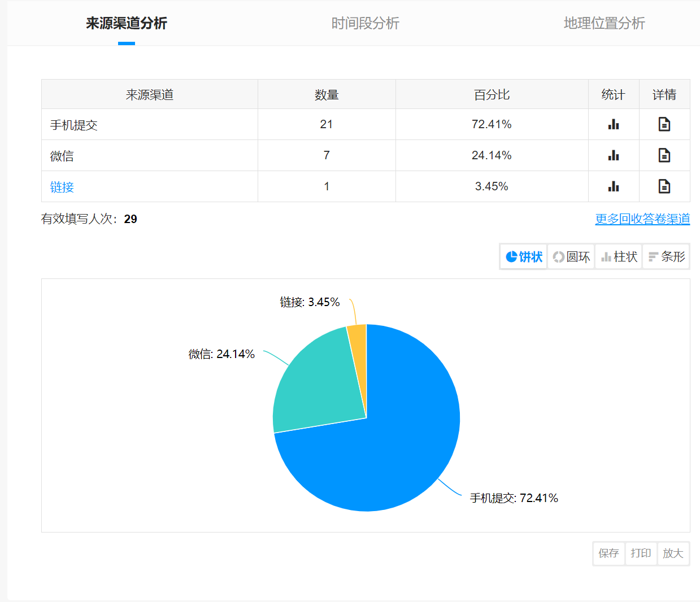
Task: Click the 微信: 24.14% chart label
Action: (x=221, y=354)
